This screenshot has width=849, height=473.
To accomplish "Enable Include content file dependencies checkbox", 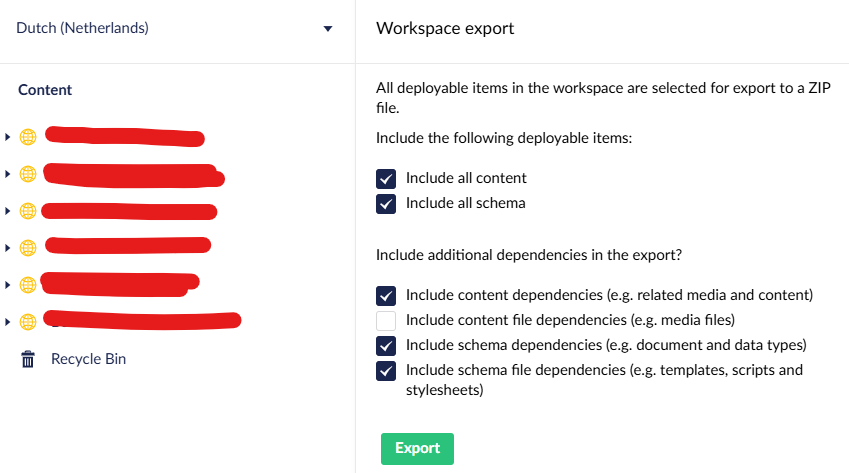I will tap(386, 321).
